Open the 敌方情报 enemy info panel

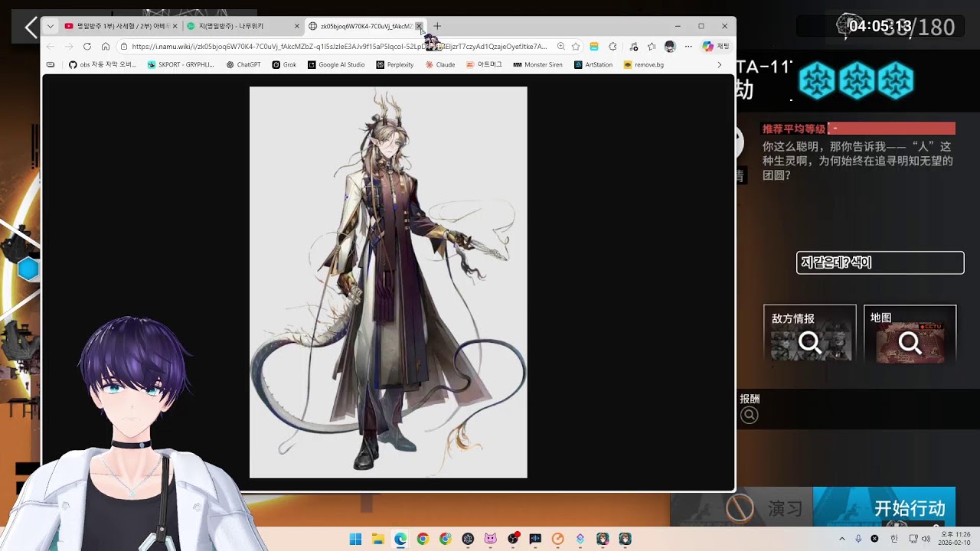pos(810,334)
